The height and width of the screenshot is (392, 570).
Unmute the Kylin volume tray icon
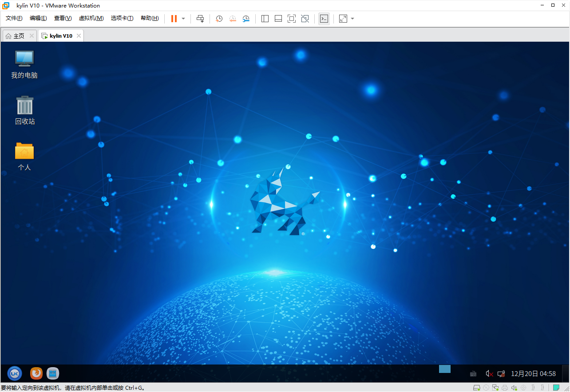(489, 374)
